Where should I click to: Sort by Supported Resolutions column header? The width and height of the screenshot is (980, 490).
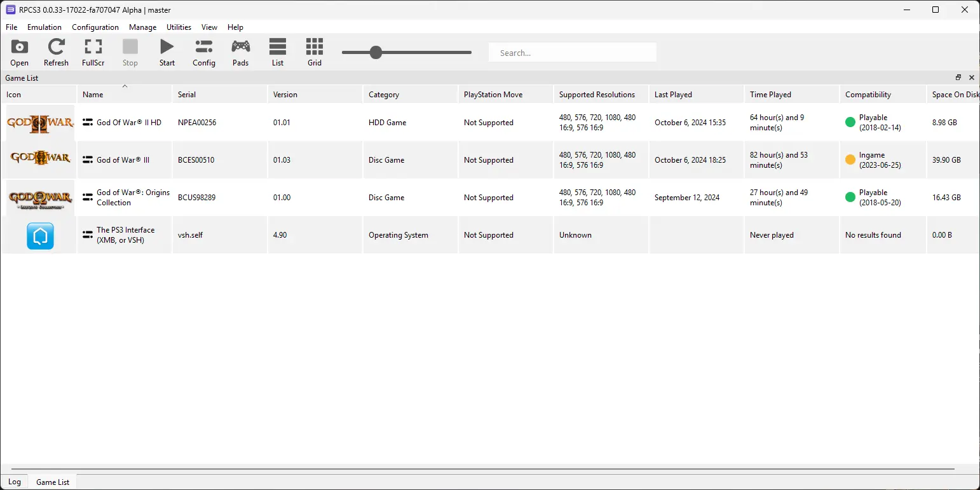click(601, 94)
